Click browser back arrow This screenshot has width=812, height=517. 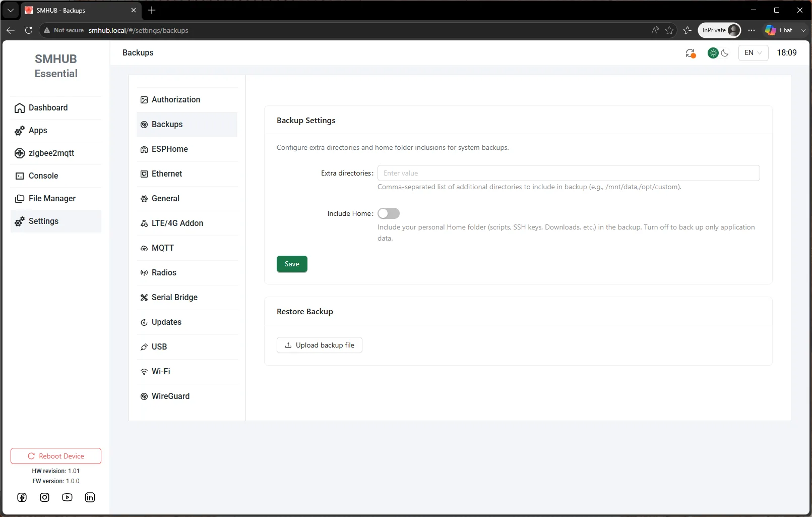tap(11, 30)
